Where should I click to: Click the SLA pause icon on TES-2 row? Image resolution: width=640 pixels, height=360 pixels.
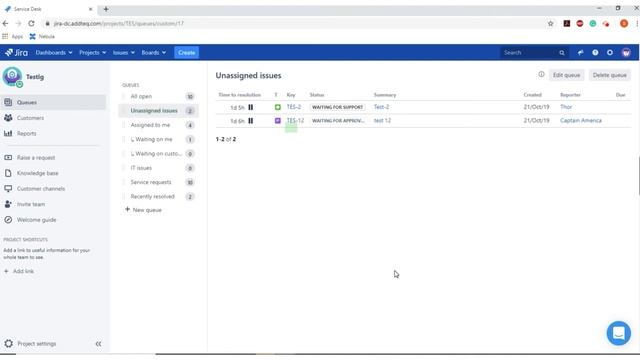tap(251, 107)
